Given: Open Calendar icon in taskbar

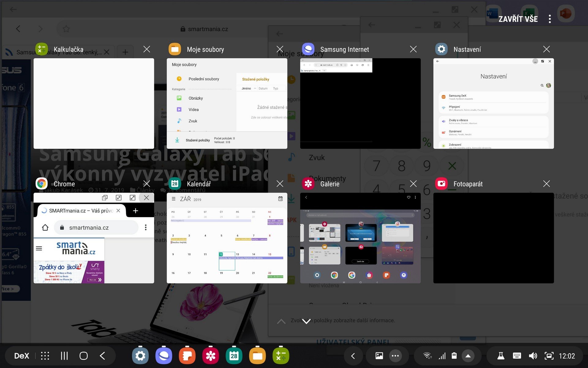Looking at the screenshot, I should (234, 356).
